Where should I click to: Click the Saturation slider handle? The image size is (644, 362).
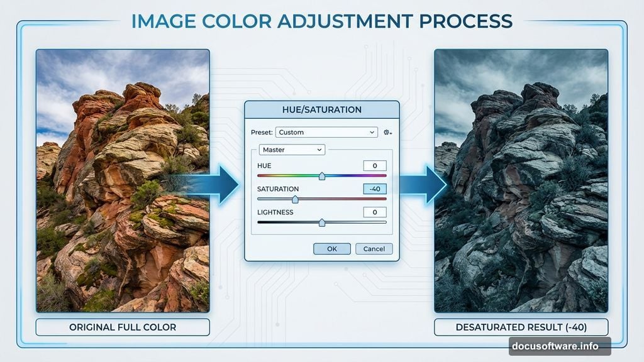coord(296,199)
